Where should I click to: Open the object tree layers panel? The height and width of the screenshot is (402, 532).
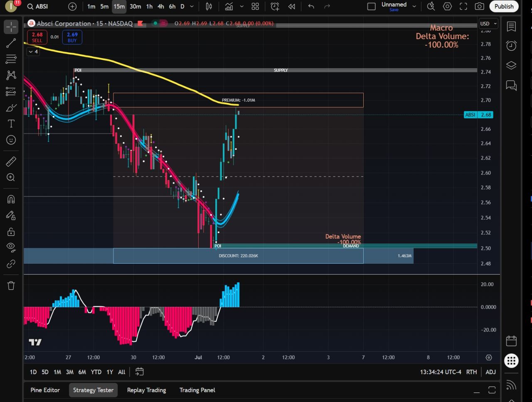click(511, 66)
